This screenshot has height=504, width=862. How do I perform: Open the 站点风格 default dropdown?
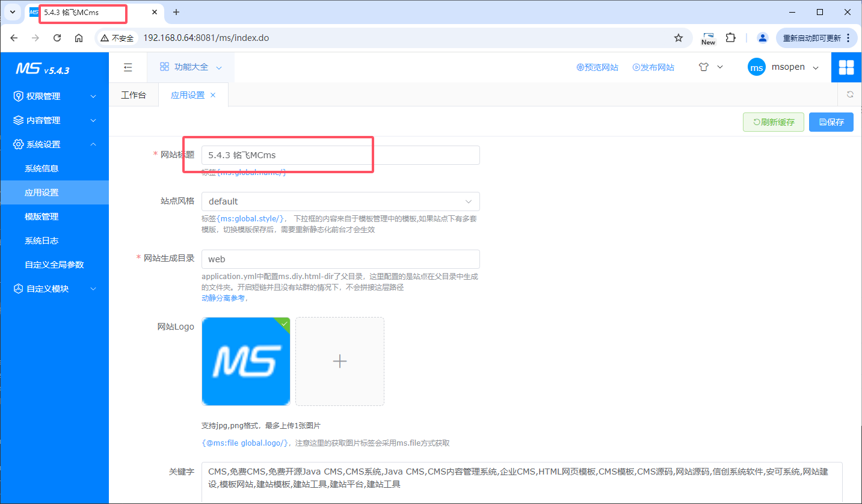[340, 201]
